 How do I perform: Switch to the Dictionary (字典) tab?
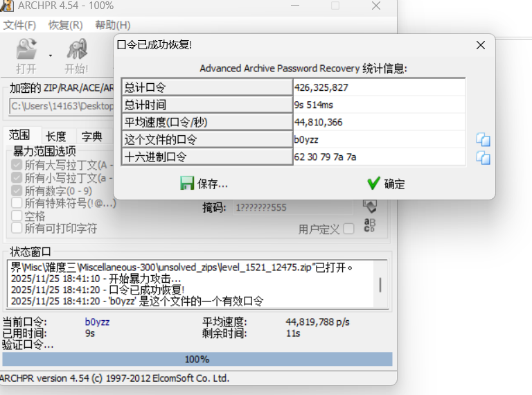pos(91,137)
